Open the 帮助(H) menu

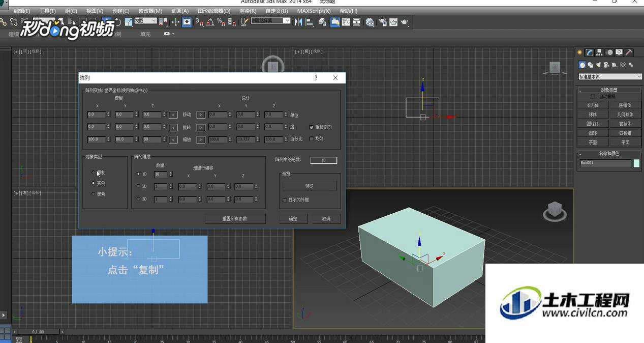click(x=348, y=11)
